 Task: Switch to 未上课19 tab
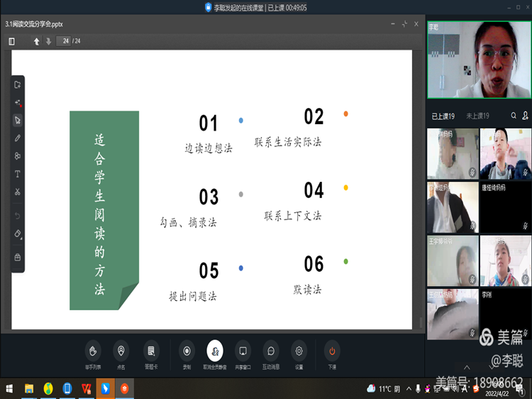pyautogui.click(x=478, y=116)
